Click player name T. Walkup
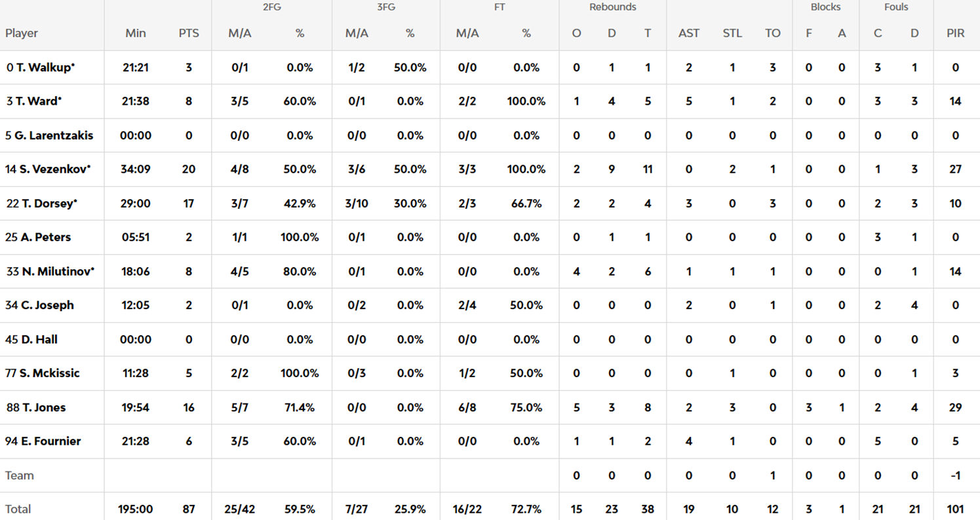 tap(43, 67)
